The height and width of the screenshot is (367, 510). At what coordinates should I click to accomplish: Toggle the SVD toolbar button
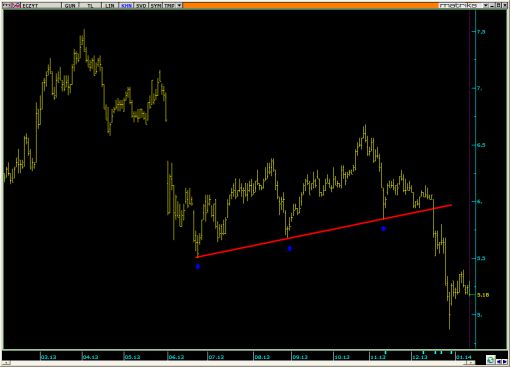pos(141,6)
